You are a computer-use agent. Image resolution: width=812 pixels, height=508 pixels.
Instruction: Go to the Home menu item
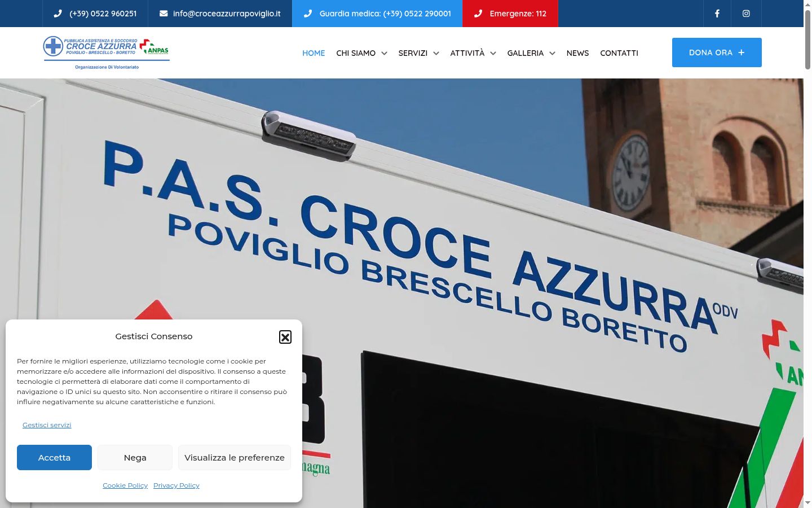click(314, 53)
